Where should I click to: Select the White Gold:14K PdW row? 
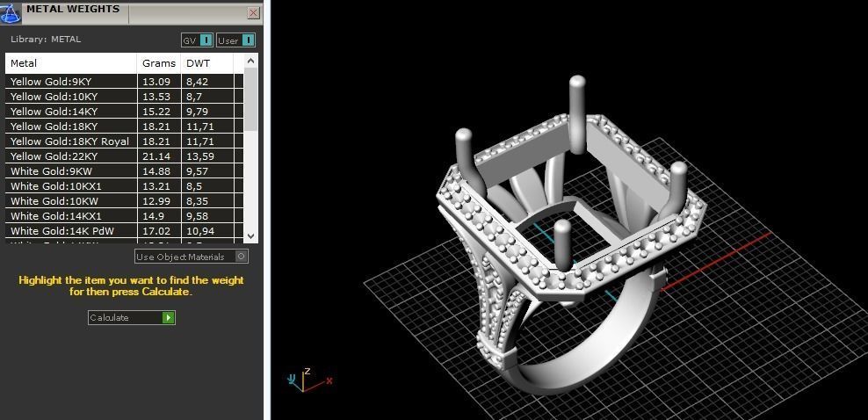(124, 231)
